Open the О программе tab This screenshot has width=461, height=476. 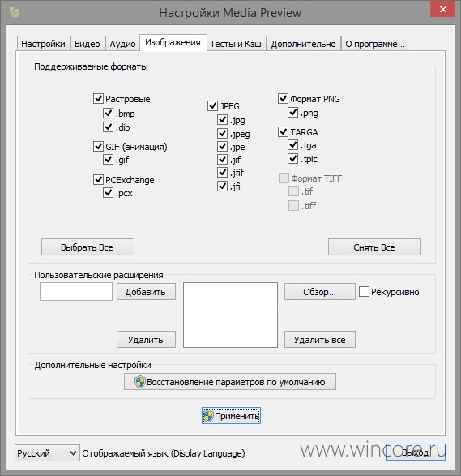click(374, 44)
